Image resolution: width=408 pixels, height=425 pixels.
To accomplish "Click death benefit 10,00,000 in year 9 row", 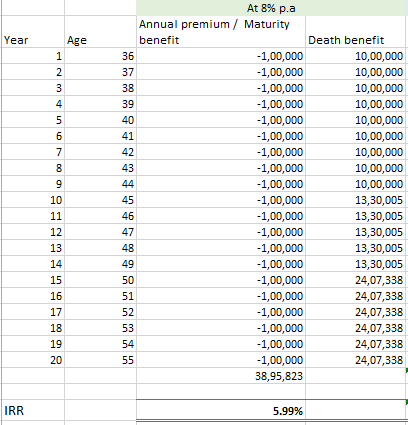I will [x=355, y=184].
